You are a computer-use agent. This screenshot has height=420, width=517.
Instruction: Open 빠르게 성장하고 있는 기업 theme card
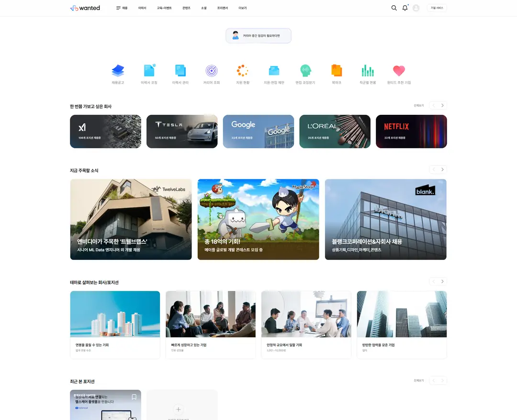pyautogui.click(x=211, y=325)
